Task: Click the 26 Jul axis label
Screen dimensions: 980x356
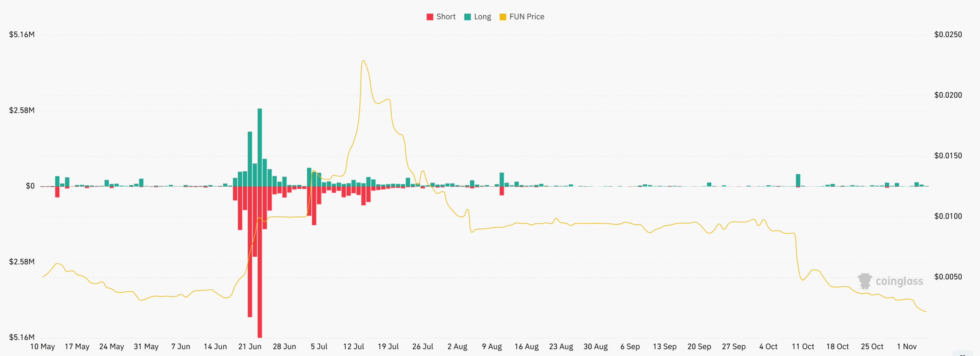Action: [x=423, y=346]
